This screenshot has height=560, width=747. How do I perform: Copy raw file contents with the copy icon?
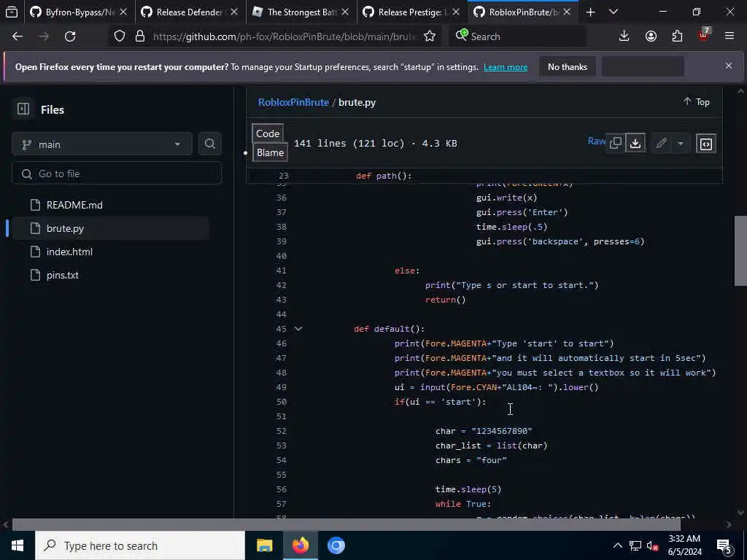pyautogui.click(x=616, y=143)
